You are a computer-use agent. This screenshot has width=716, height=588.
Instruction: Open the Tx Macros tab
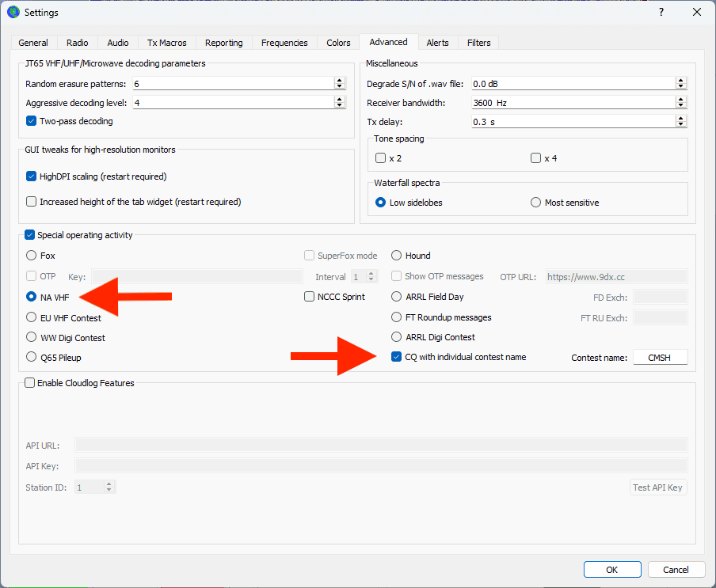pos(166,43)
